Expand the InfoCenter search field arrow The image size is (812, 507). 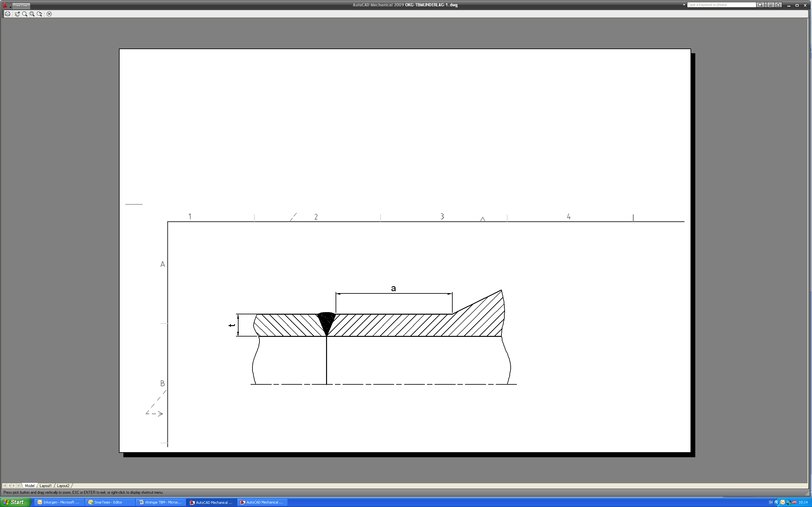click(x=684, y=5)
